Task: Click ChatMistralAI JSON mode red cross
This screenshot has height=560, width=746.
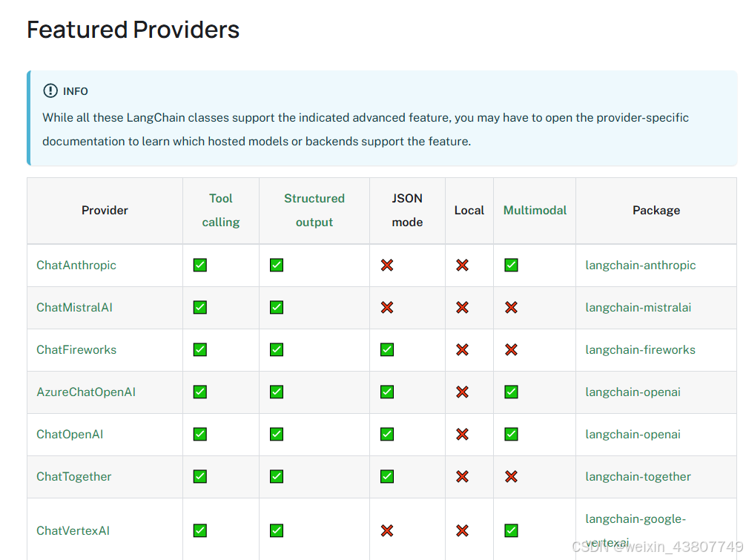Action: click(387, 307)
